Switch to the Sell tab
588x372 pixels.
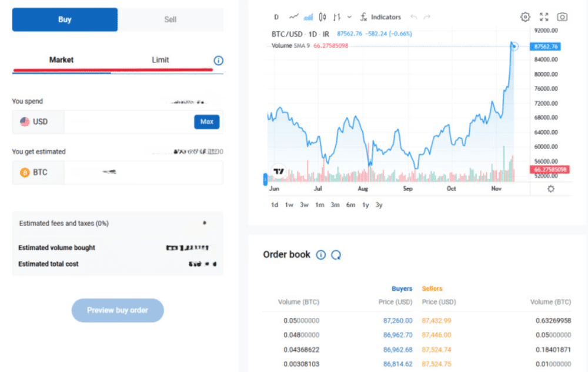(171, 19)
